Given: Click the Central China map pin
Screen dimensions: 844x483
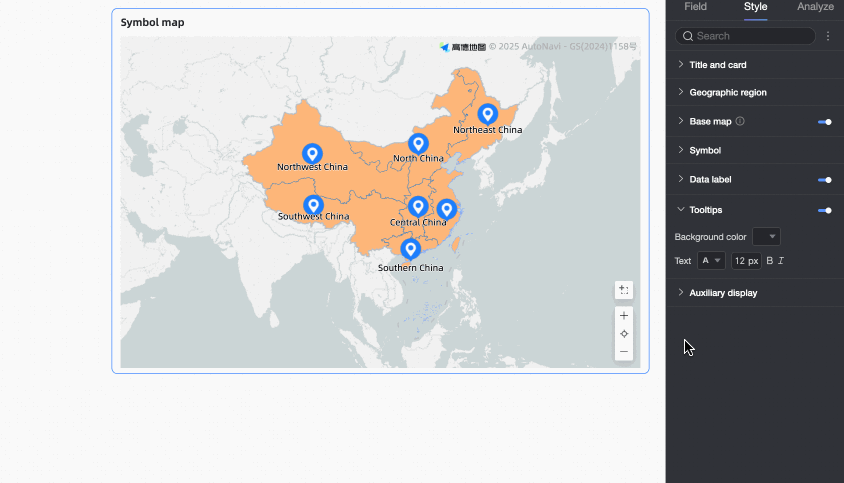Looking at the screenshot, I should 418,207.
